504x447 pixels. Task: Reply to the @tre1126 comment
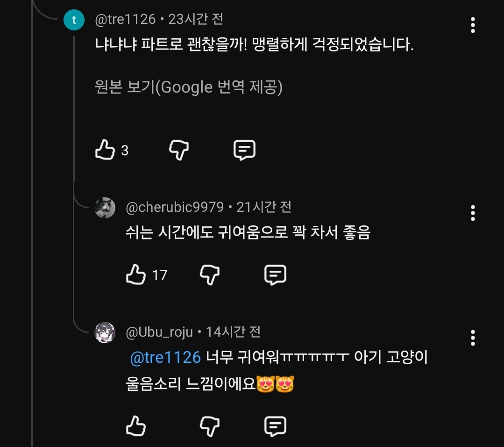pyautogui.click(x=244, y=150)
